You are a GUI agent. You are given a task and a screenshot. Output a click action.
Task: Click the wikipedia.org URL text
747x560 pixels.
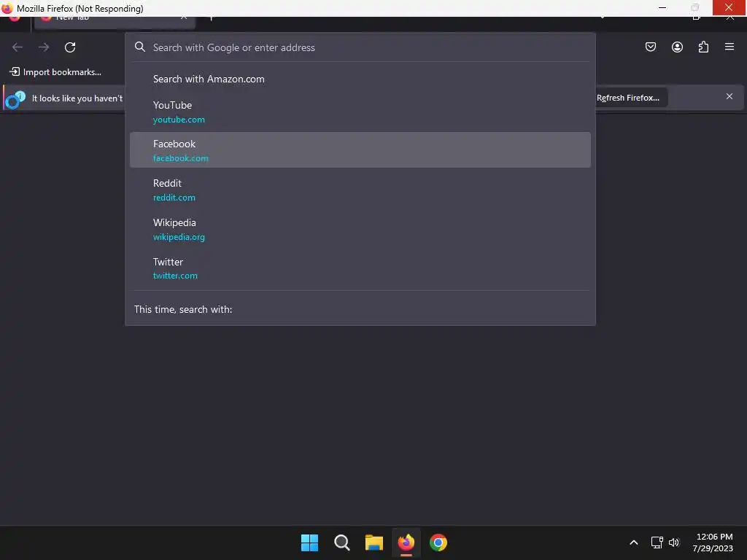179,237
